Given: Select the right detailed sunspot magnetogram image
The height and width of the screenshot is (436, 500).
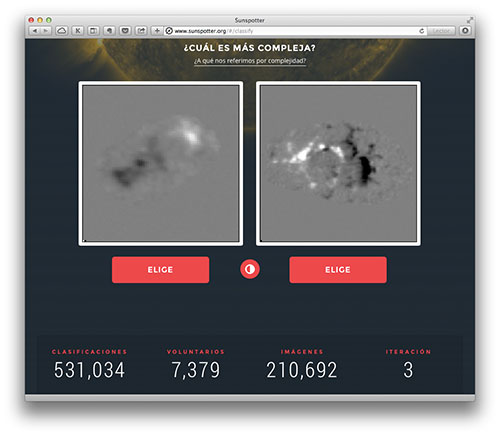Looking at the screenshot, I should coord(338,163).
